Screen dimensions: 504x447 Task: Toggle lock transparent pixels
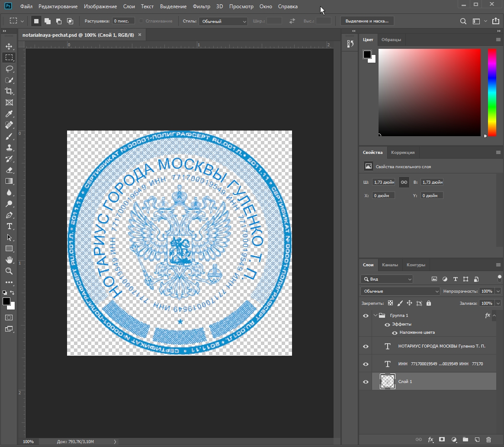[x=390, y=303]
